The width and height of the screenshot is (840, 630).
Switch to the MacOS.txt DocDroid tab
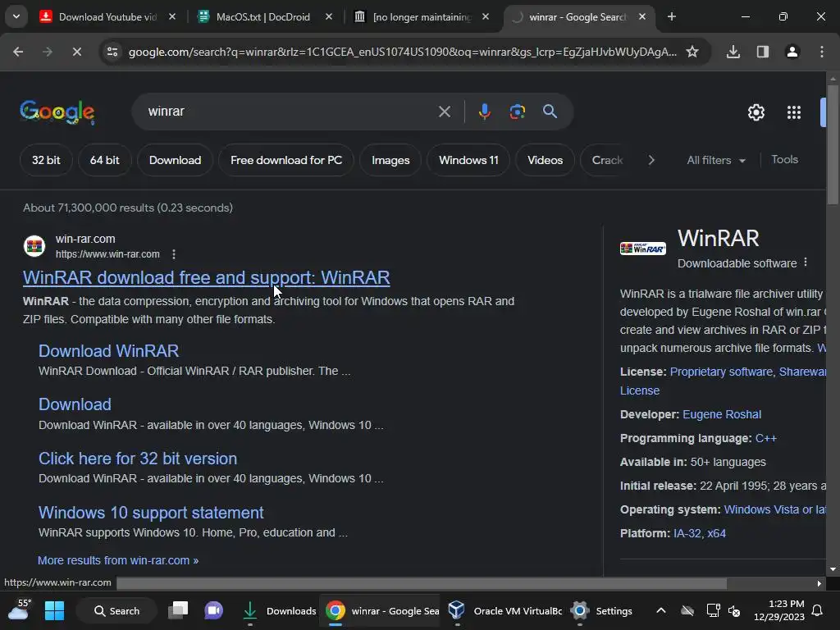click(x=262, y=17)
